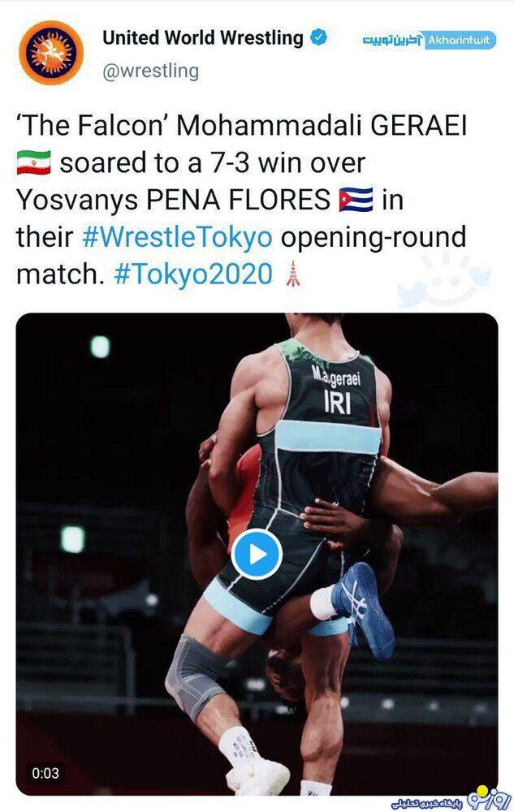The height and width of the screenshot is (812, 514).
Task: Click the Mohammadali GERAEI name in the tweet
Action: click(322, 126)
